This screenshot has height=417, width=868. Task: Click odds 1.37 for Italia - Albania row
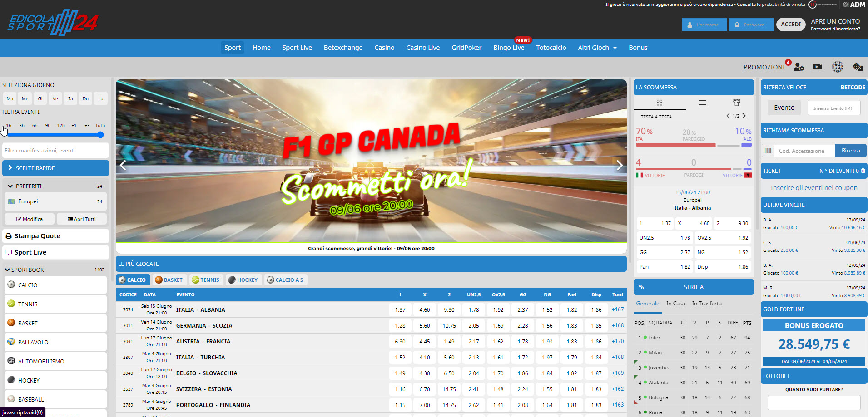pos(400,310)
